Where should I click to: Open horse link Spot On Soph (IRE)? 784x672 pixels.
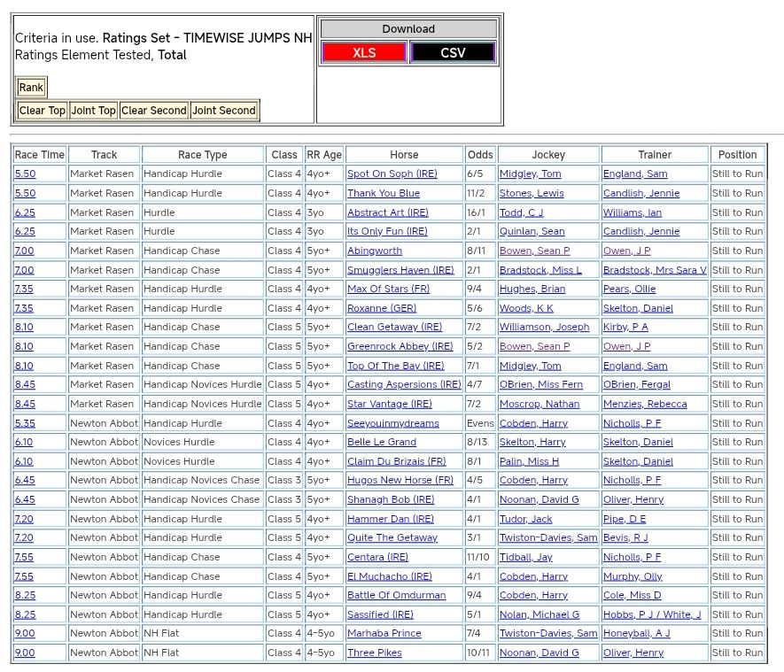tap(392, 174)
